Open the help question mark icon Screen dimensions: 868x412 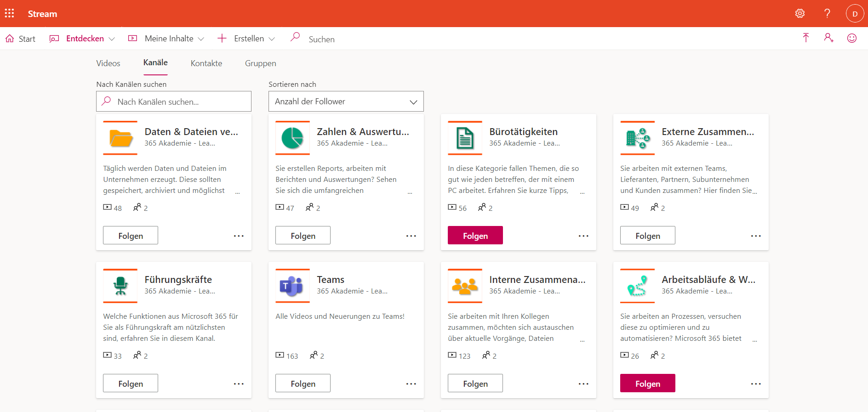point(827,13)
